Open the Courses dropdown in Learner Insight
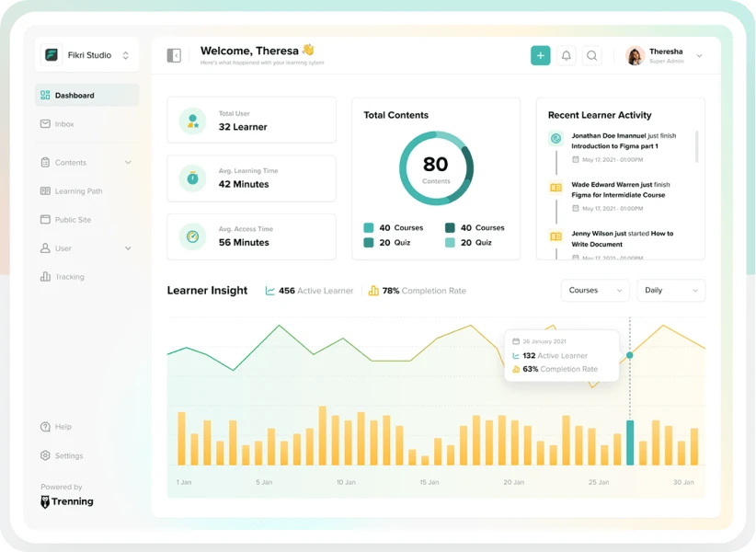 (595, 290)
